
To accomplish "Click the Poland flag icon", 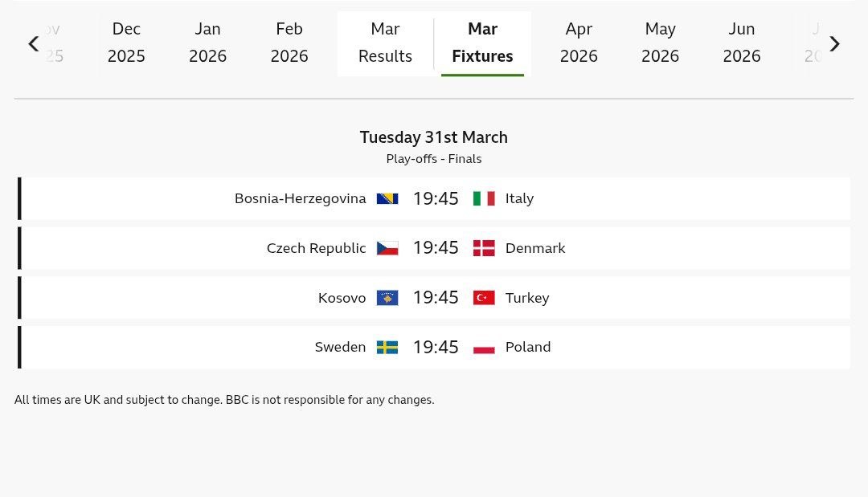I will point(484,348).
